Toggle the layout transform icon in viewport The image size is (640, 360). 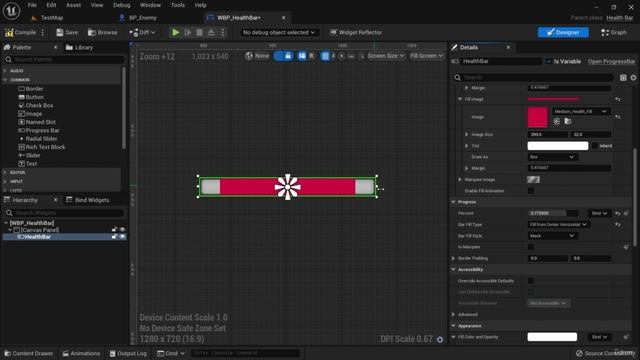[x=302, y=56]
